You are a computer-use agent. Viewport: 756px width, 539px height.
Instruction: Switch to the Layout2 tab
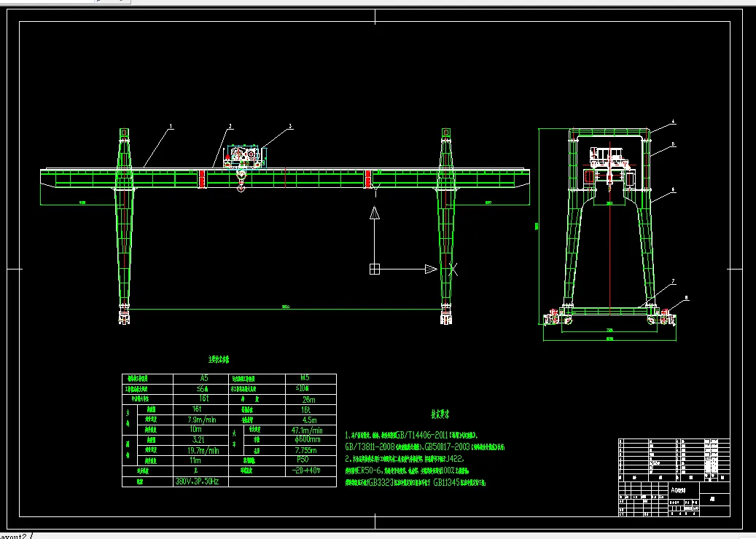pos(14,536)
